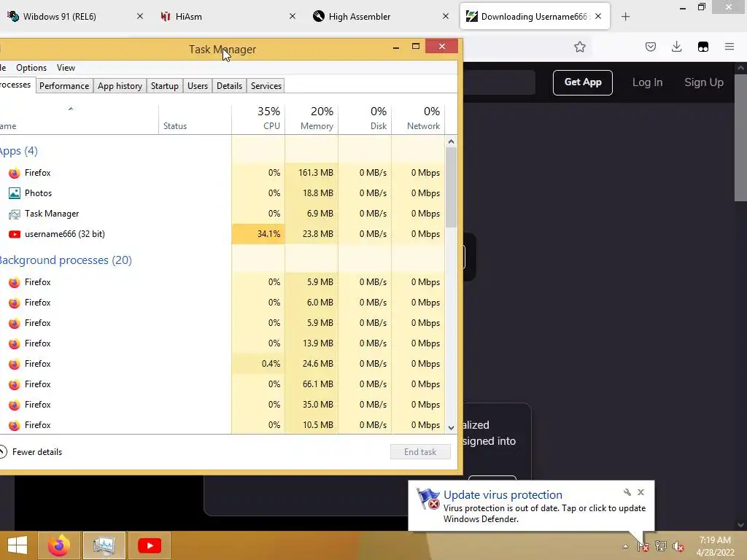
Task: Sort processes by Network column
Action: (418, 118)
